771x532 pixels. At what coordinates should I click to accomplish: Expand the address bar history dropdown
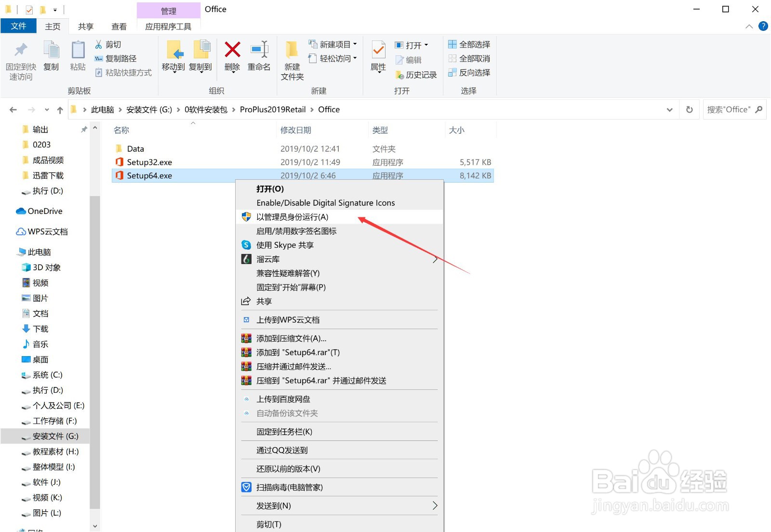[x=669, y=110]
